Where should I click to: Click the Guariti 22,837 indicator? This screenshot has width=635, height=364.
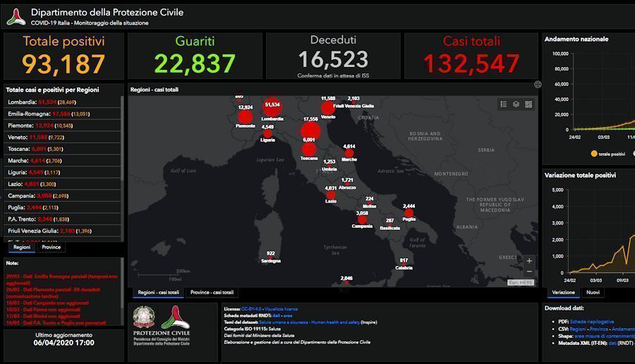(195, 56)
